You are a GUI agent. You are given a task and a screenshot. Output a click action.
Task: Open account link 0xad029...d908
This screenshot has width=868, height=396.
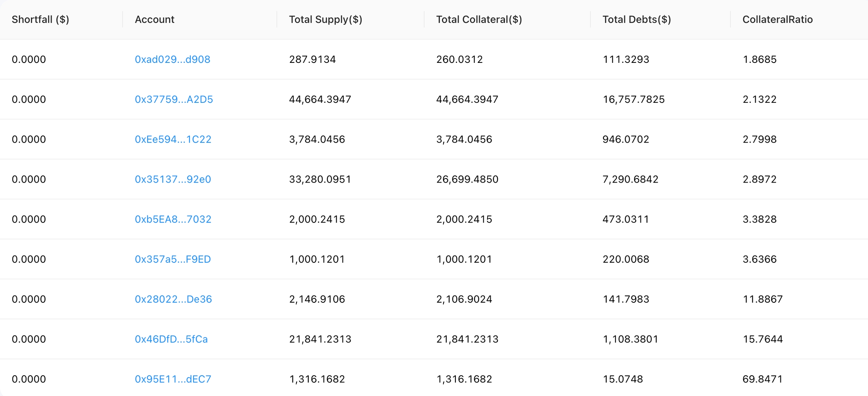coord(172,59)
